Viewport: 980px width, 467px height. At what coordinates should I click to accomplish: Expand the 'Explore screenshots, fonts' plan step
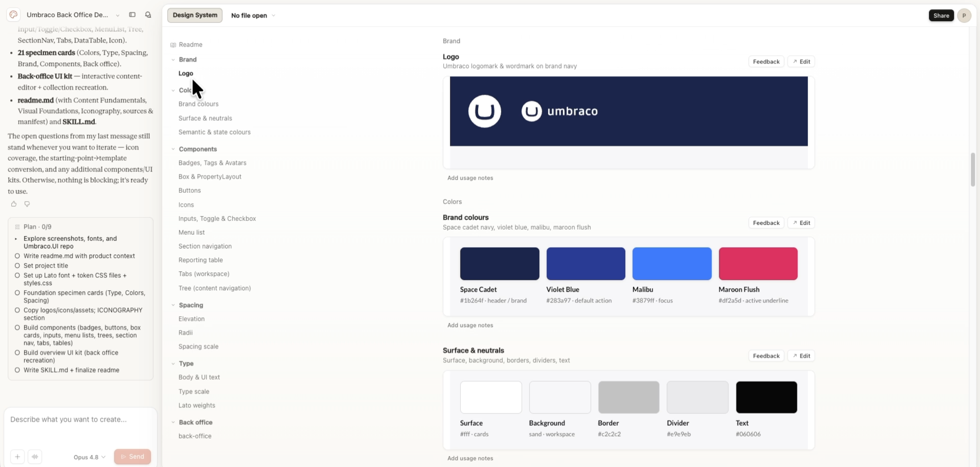(16, 239)
